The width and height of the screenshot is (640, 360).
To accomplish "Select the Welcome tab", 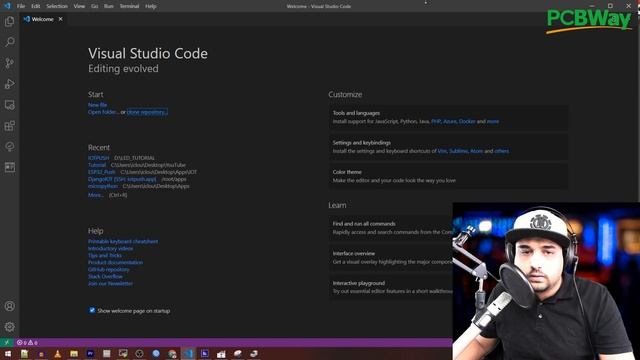I will (x=42, y=19).
